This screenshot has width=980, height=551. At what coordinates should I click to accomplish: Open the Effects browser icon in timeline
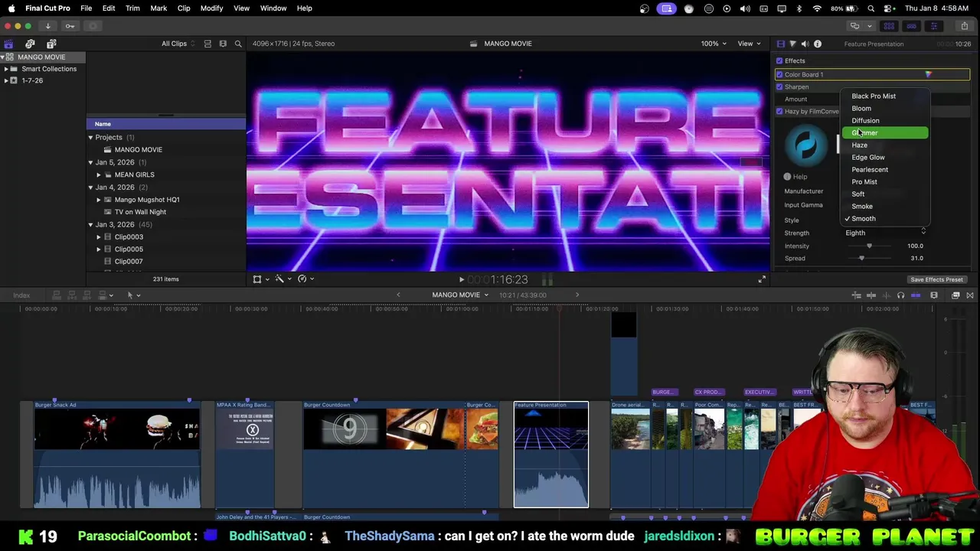coord(955,295)
